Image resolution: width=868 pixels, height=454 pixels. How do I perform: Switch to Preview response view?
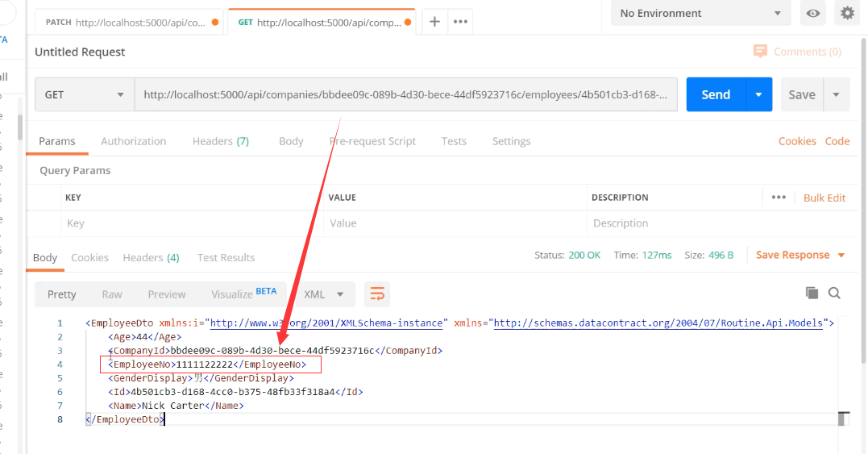(167, 294)
